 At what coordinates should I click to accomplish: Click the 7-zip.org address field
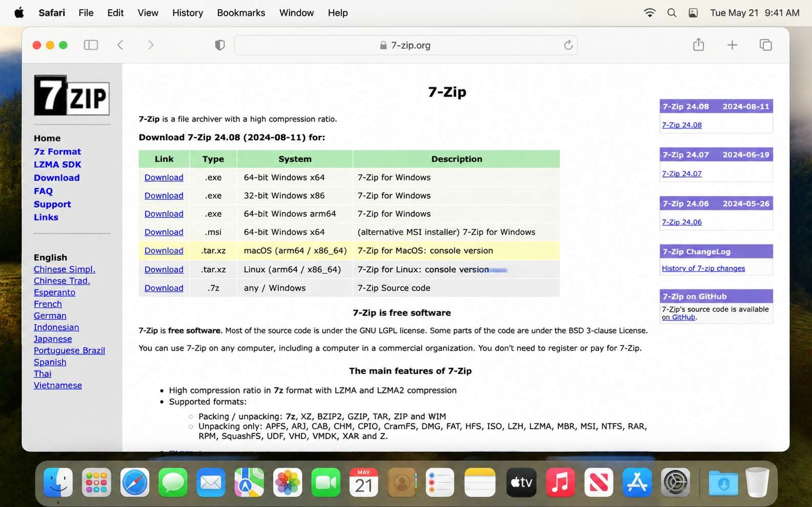click(x=406, y=45)
